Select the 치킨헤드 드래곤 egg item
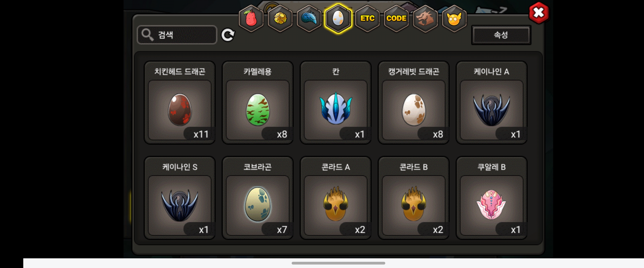Viewport: 644px width, 268px height. coord(180,103)
